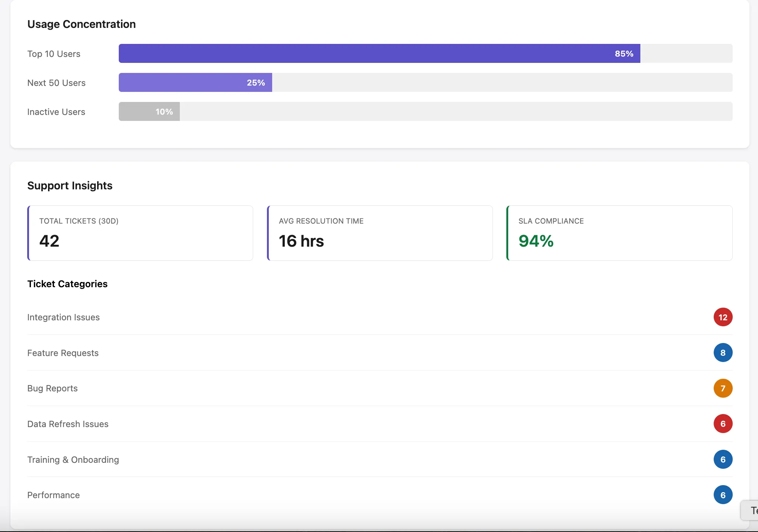Open the SLA Compliance card
This screenshot has width=758, height=532.
tap(620, 233)
